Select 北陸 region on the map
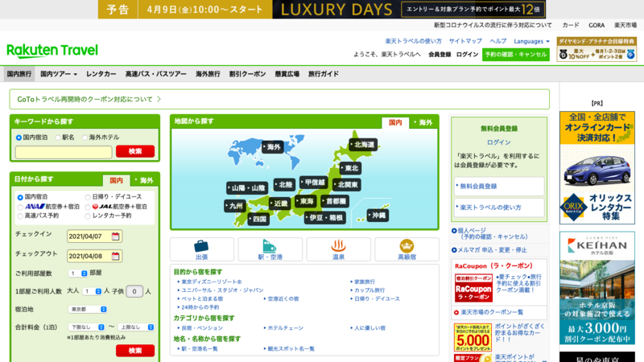Image resolution: width=644 pixels, height=362 pixels. pos(284,185)
